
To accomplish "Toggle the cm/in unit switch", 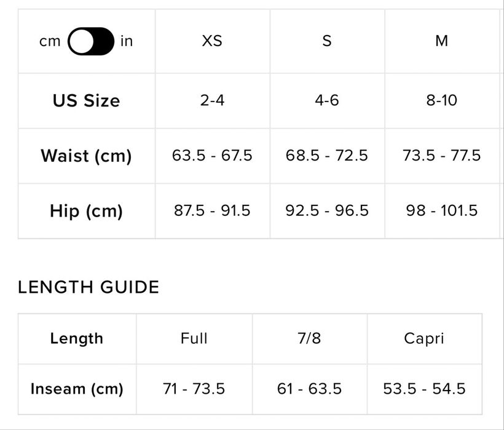I will 90,41.
